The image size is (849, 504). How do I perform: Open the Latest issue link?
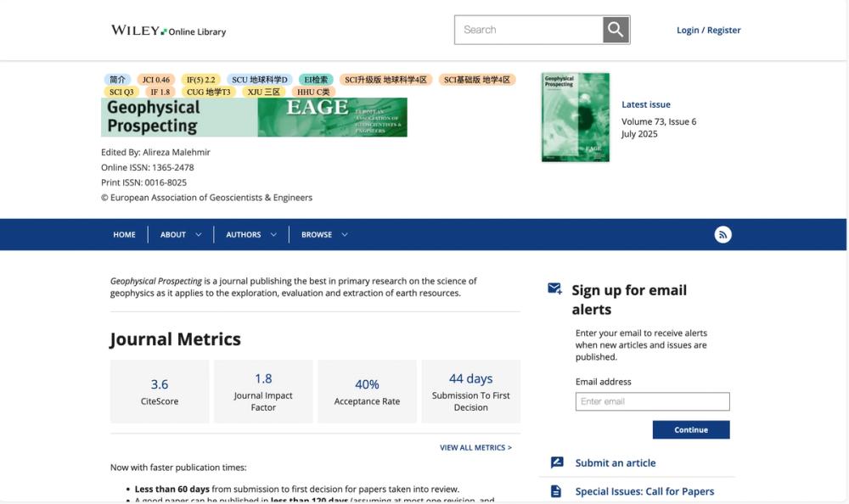(646, 104)
